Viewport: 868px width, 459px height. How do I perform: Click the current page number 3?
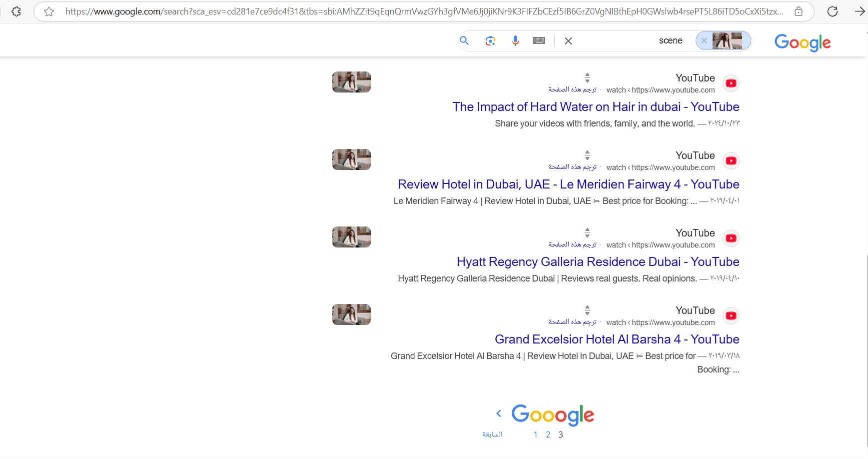tap(561, 435)
